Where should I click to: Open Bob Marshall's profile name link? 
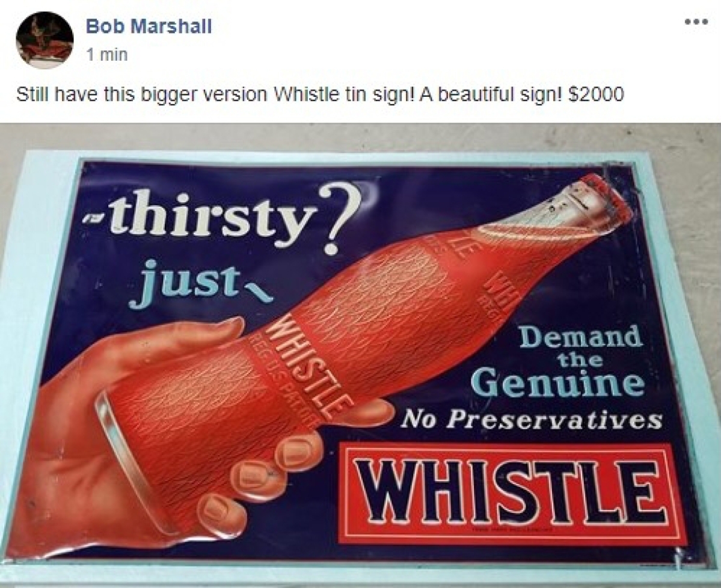click(x=149, y=26)
